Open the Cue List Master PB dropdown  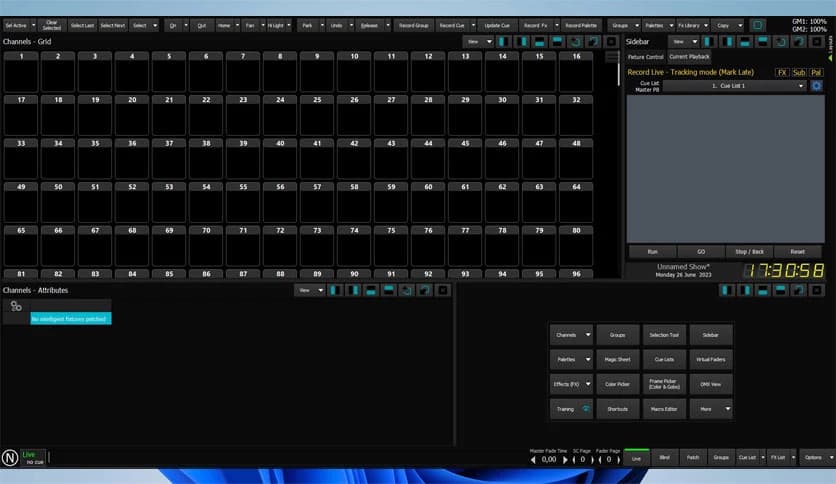tap(735, 86)
